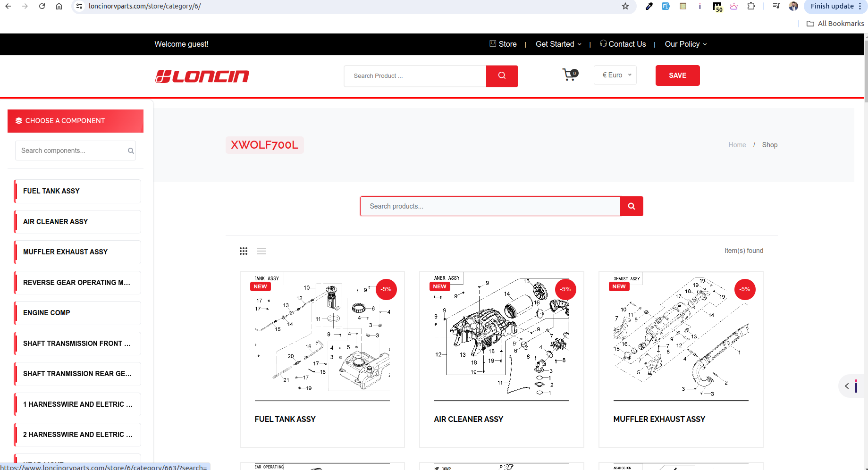Click the browser back arrow
Viewport: 868px width, 470px height.
8,6
